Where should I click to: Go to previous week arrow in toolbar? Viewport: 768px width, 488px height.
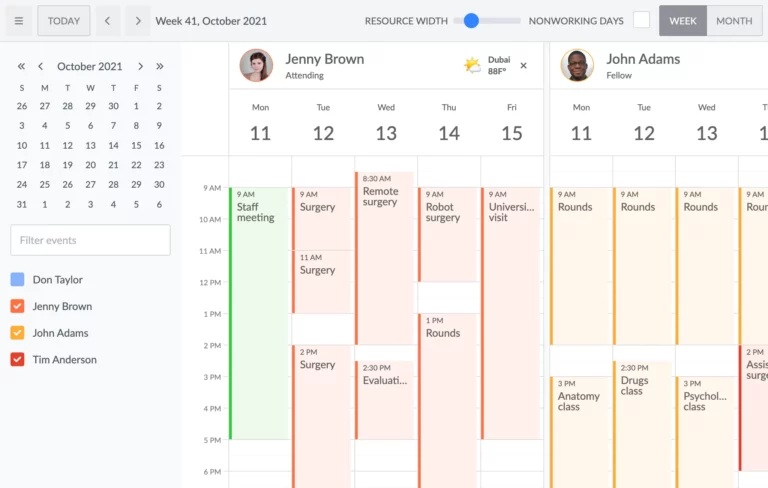coord(108,21)
